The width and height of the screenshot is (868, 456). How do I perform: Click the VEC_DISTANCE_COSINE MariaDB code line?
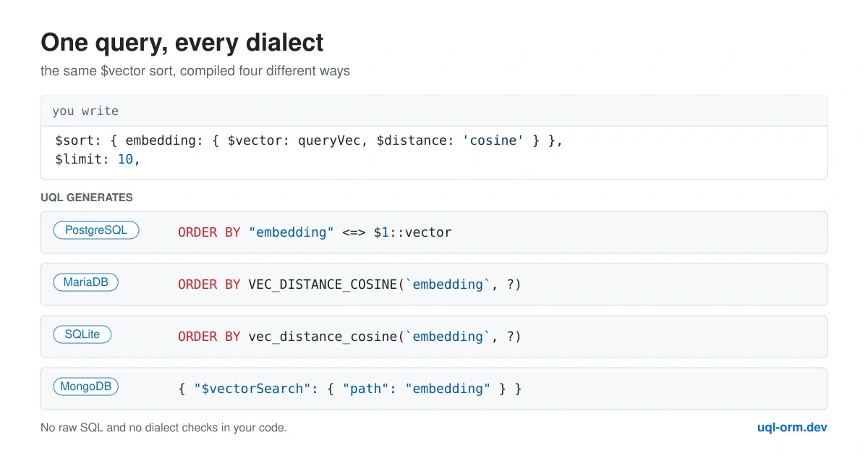tap(349, 284)
